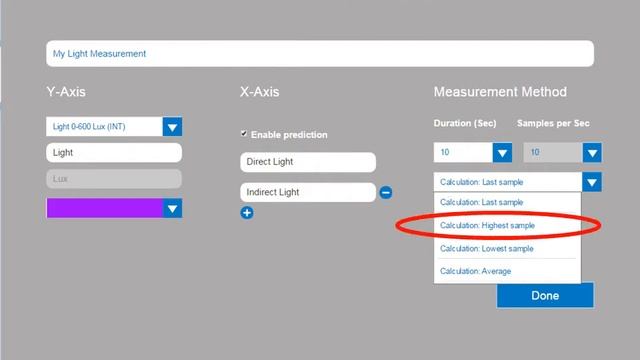Pick Calculation: Average option
Viewport: 640px width, 360px height.
tap(507, 271)
